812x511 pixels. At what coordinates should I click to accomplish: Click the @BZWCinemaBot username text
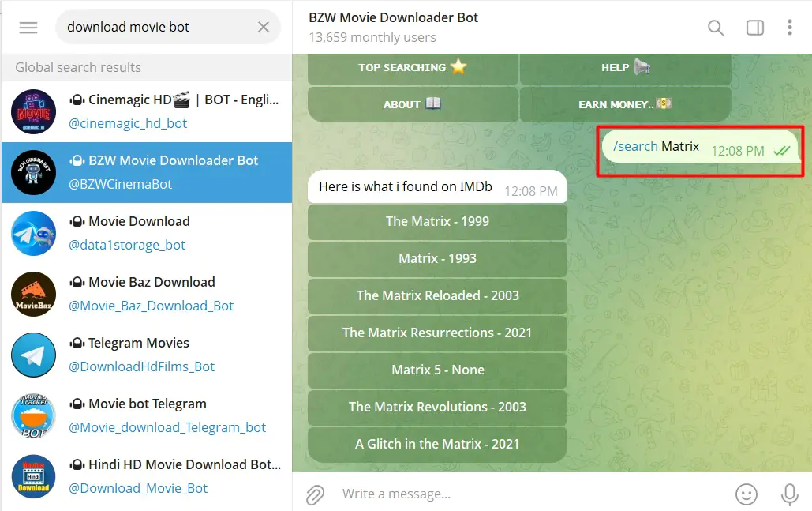(120, 185)
